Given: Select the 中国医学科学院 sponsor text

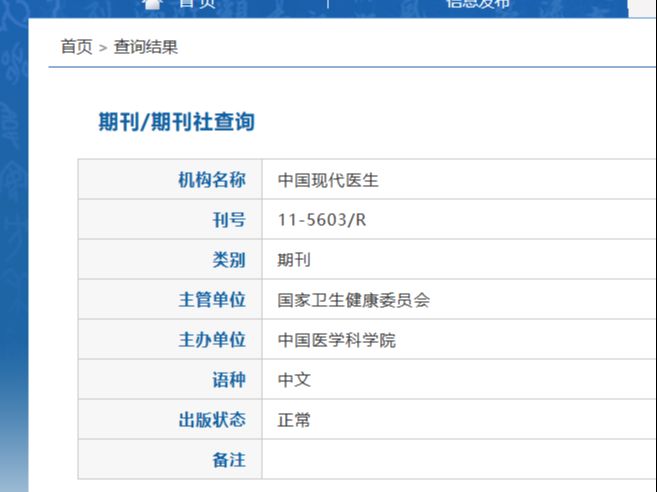Looking at the screenshot, I should [336, 340].
